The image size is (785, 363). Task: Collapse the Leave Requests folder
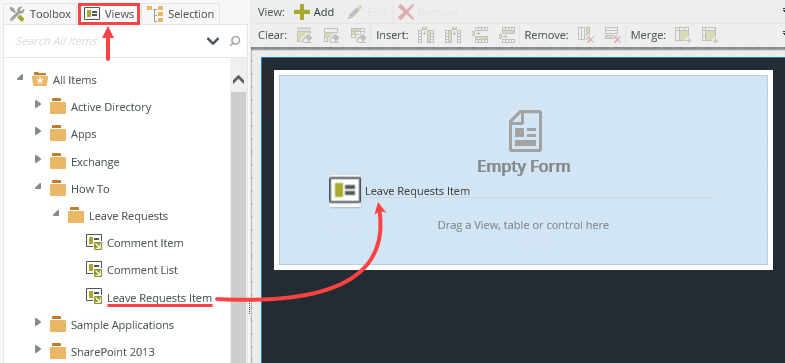(x=56, y=213)
